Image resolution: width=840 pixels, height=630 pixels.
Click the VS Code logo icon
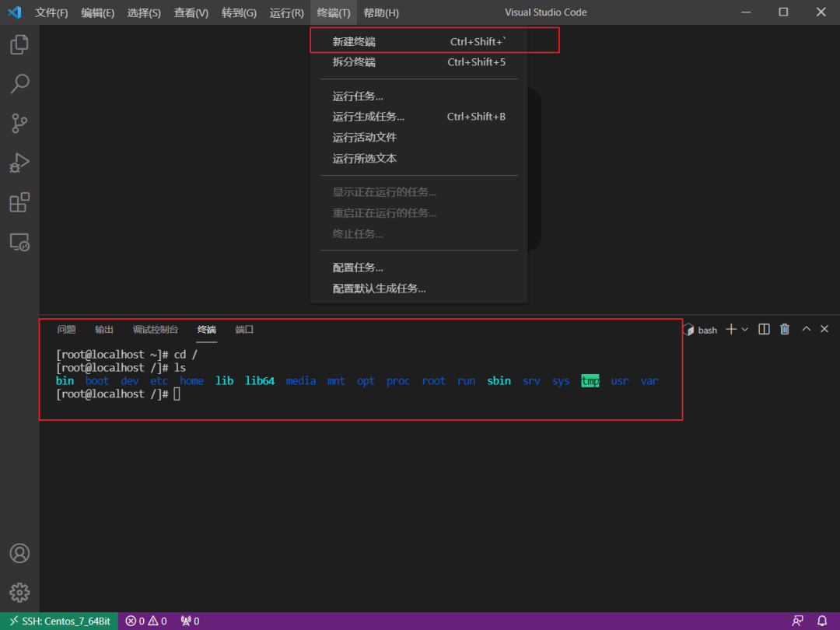pos(15,12)
